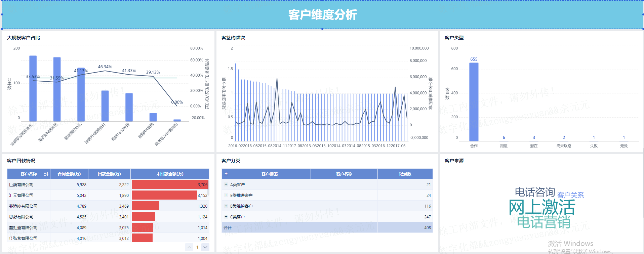The image size is (644, 254).
Task: Click 网上激活 in the word cloud
Action: [x=541, y=207]
